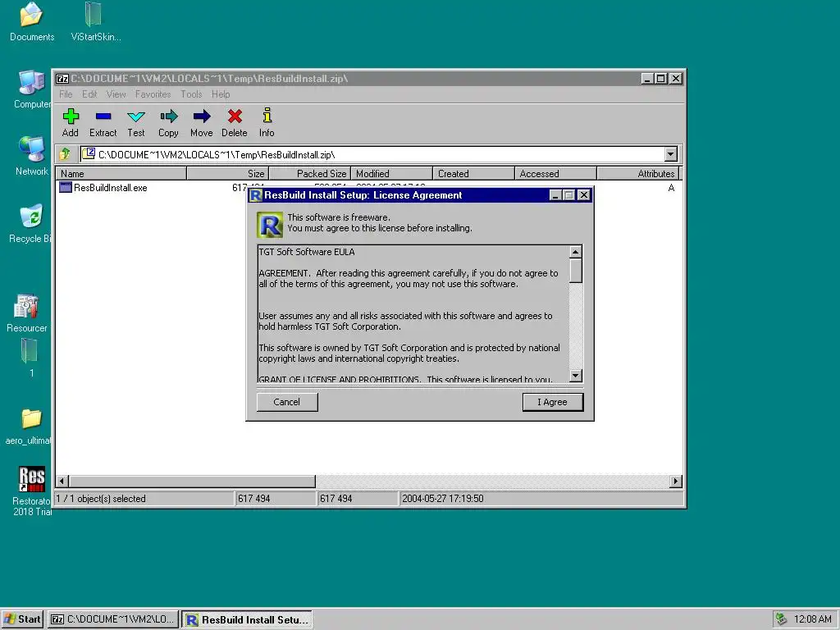Image resolution: width=840 pixels, height=630 pixels.
Task: Click the Copy toolbar icon
Action: click(x=168, y=116)
